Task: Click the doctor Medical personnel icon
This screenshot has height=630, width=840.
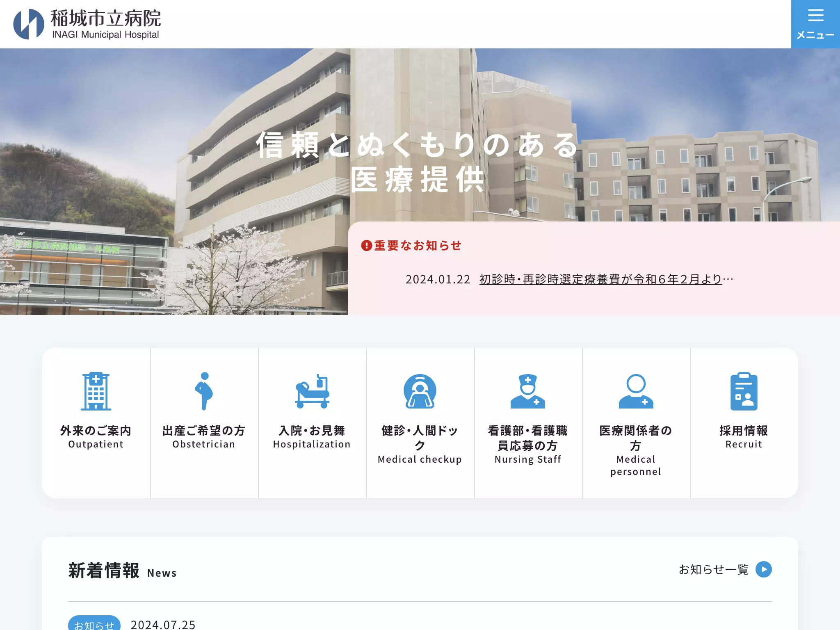Action: click(636, 391)
